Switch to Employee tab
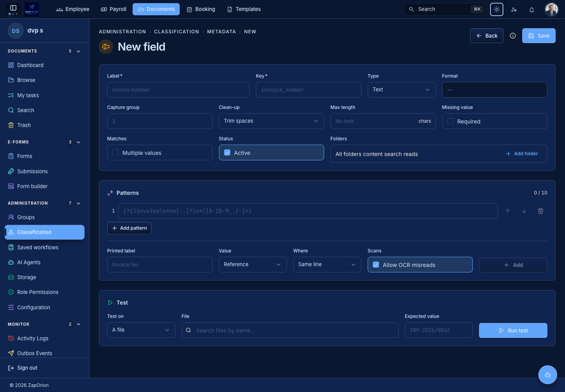The image size is (565, 392). (x=73, y=9)
